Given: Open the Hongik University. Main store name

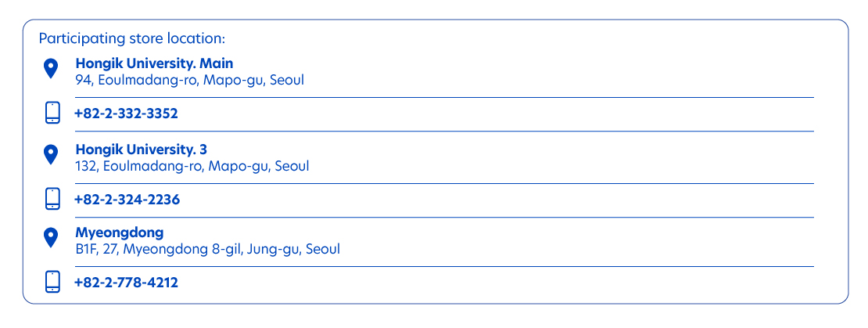Looking at the screenshot, I should 155,63.
